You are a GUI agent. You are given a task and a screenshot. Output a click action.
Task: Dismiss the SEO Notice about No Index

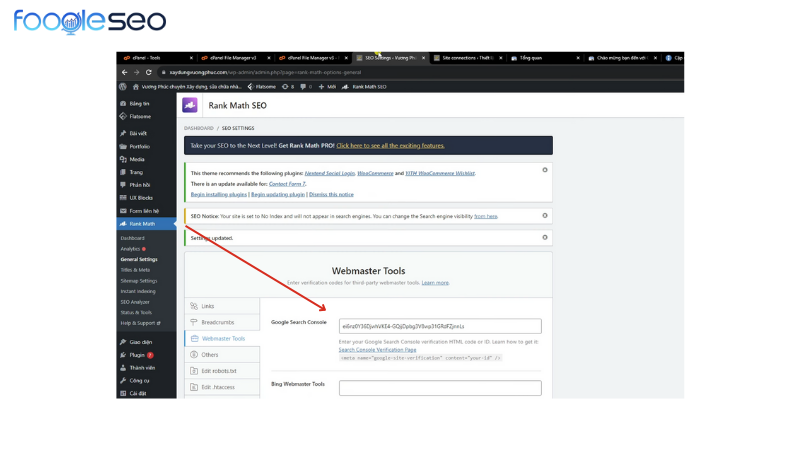click(545, 215)
